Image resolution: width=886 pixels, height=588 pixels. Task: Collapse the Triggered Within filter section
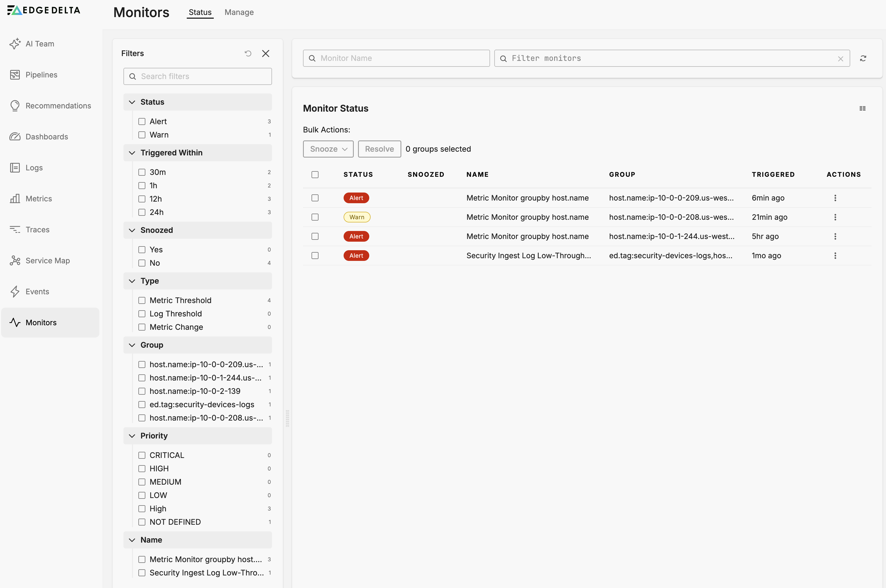[132, 153]
